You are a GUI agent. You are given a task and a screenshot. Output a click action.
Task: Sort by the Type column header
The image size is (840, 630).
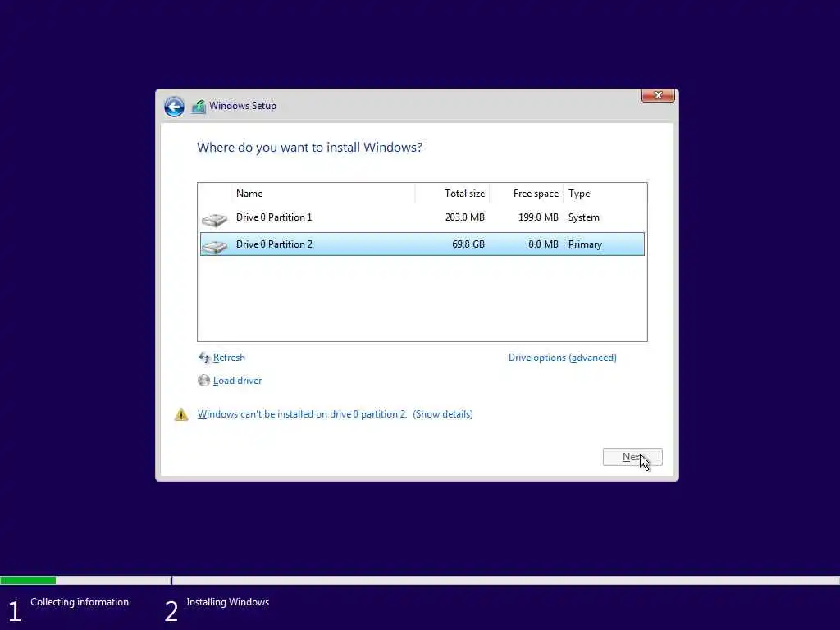pyautogui.click(x=605, y=194)
